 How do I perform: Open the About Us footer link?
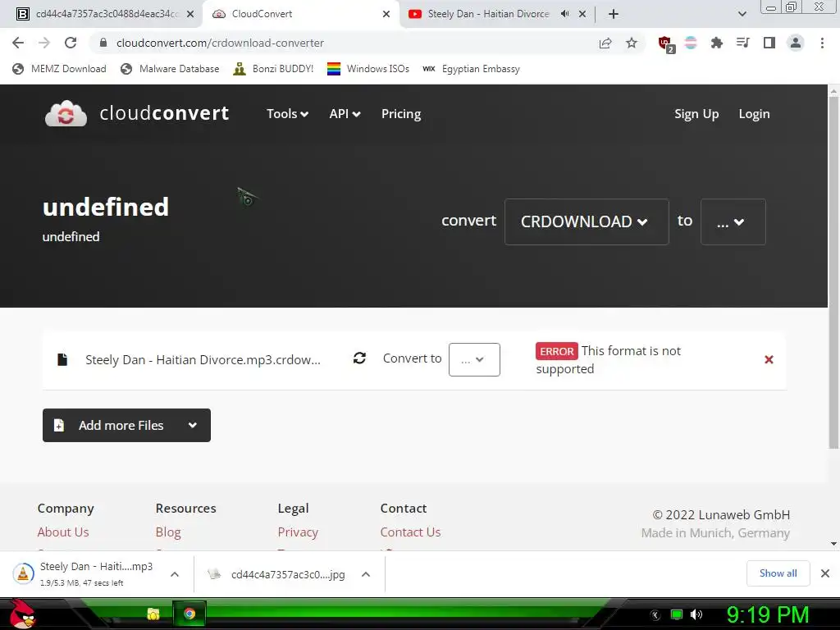[x=63, y=532]
